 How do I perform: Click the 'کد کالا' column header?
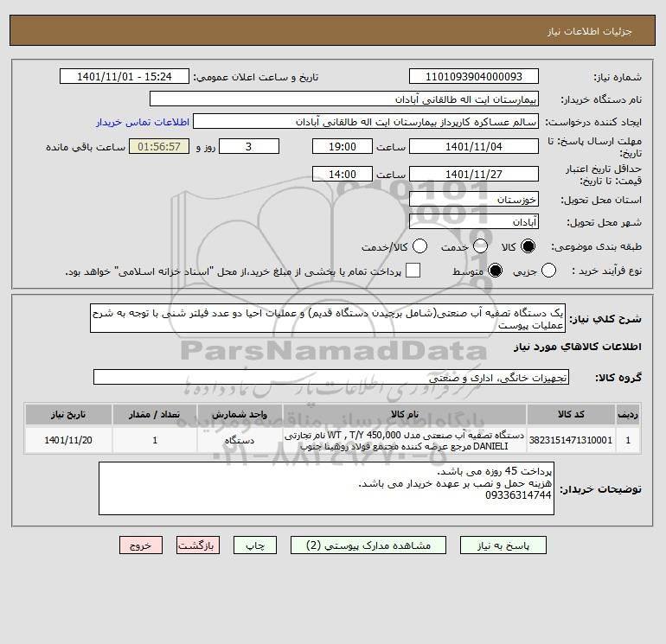pos(571,414)
